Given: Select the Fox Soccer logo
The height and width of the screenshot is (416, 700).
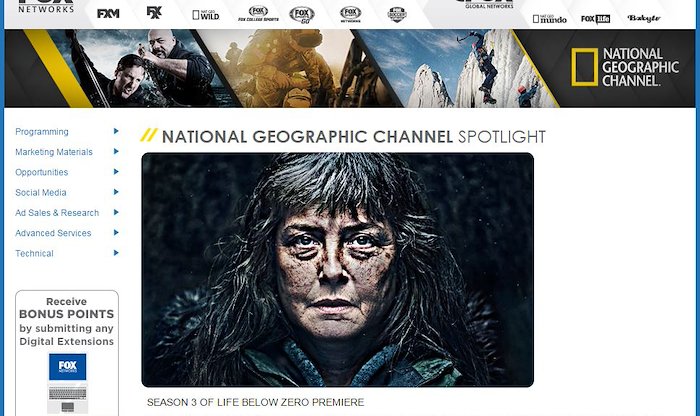Looking at the screenshot, I should 397,14.
